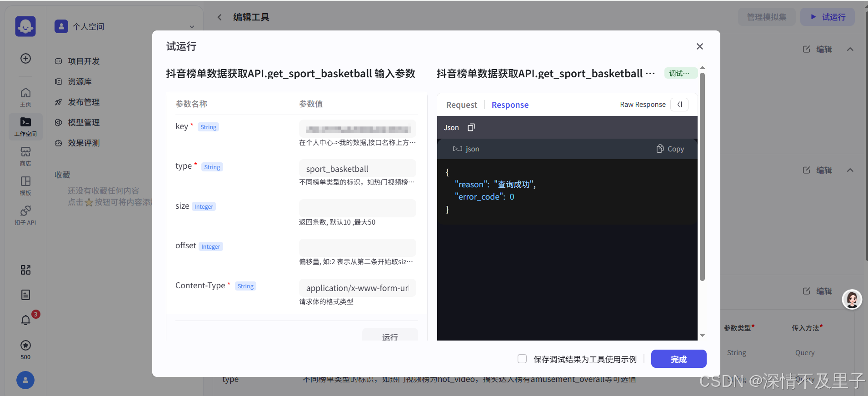
Task: Click the 完成 button
Action: [x=678, y=359]
